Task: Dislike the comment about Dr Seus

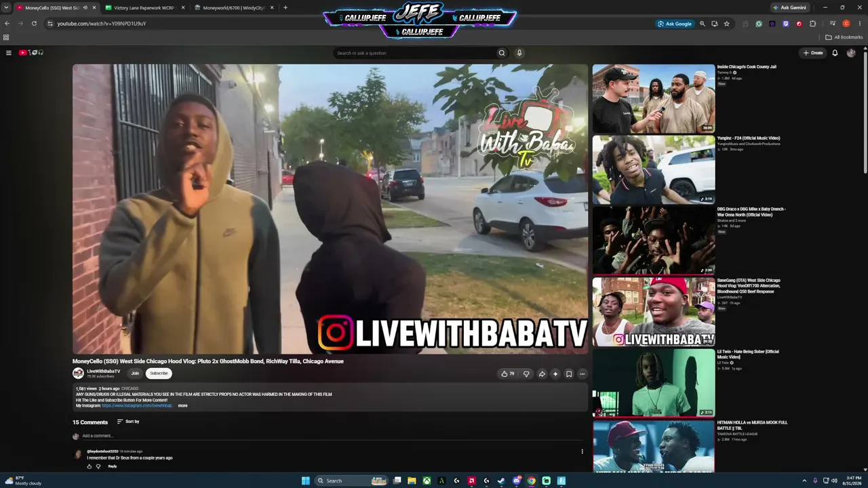Action: point(98,466)
